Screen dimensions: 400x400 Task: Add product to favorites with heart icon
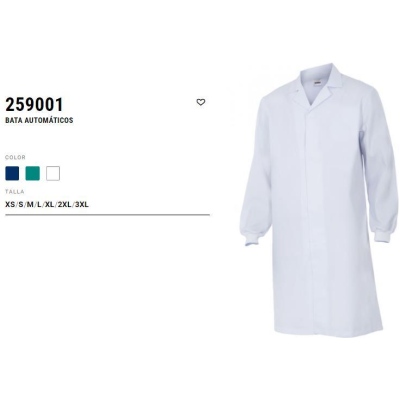pyautogui.click(x=201, y=102)
